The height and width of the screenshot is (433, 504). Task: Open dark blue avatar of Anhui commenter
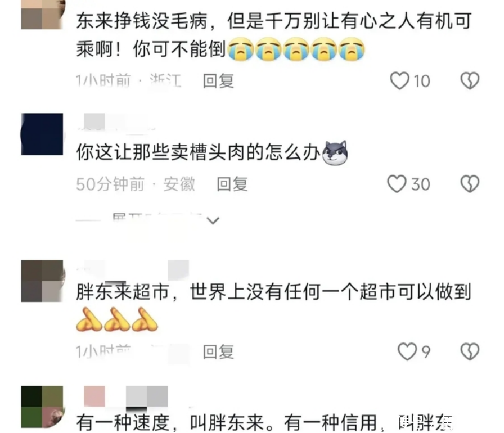(42, 134)
